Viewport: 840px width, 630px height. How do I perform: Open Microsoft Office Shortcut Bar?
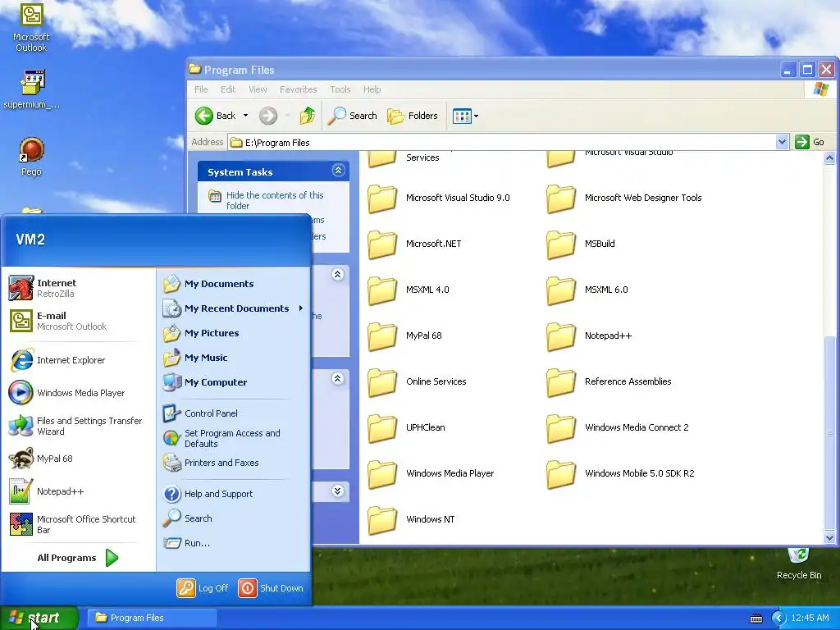pos(78,524)
